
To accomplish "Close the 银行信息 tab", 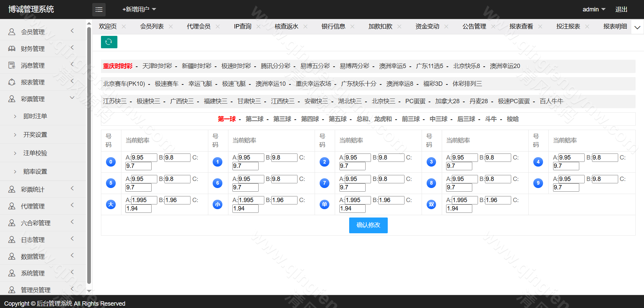I will pos(352,26).
